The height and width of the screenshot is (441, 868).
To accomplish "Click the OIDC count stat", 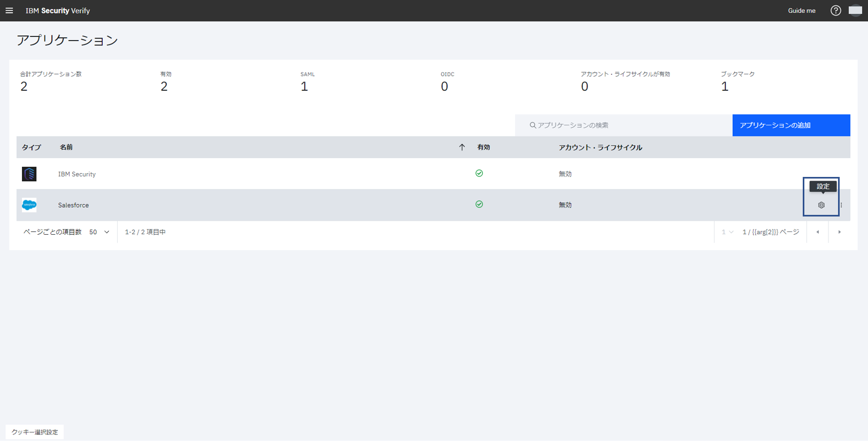I will (447, 81).
